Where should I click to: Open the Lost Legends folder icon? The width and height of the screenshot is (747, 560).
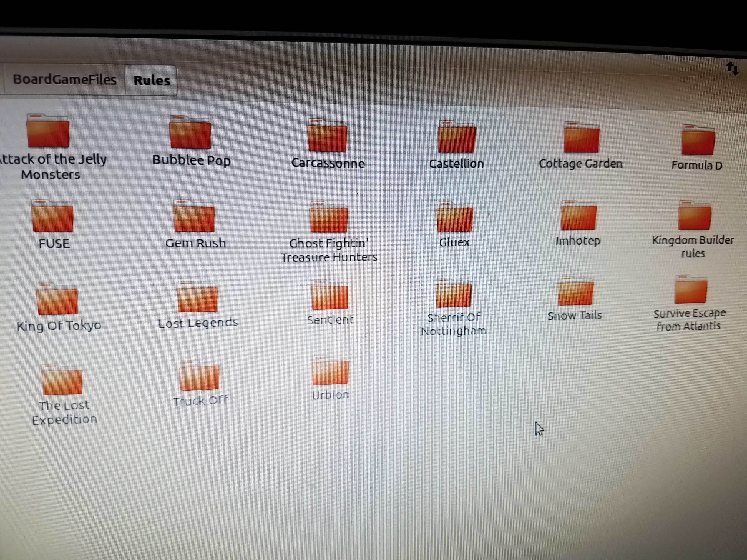pyautogui.click(x=197, y=296)
